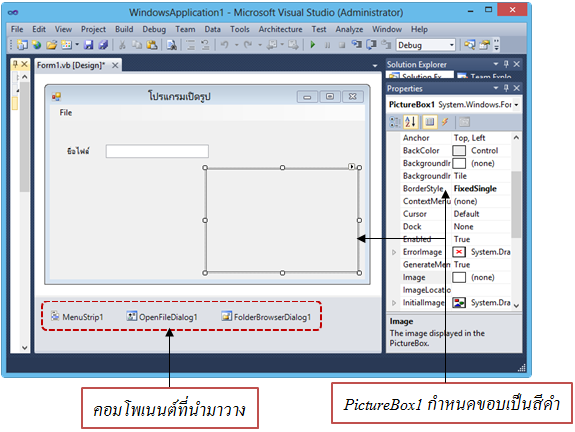Open the Debug configuration combo box
Viewport: 575px width, 432px height.
pos(425,45)
